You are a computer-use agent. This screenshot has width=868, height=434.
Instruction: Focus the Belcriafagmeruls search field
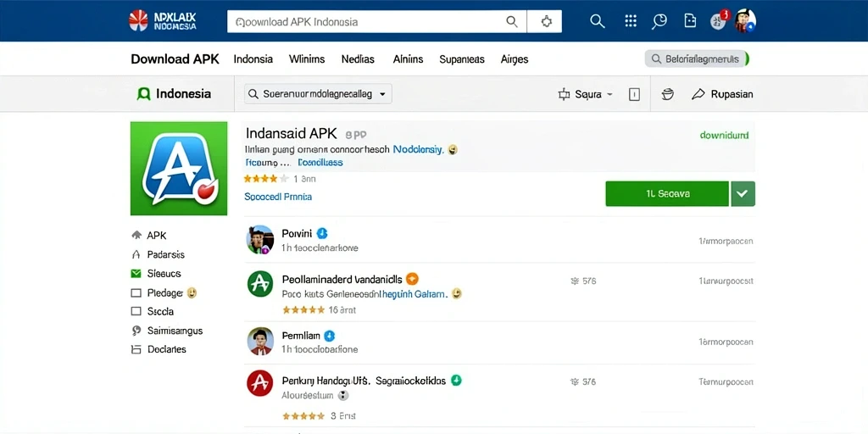click(x=697, y=58)
